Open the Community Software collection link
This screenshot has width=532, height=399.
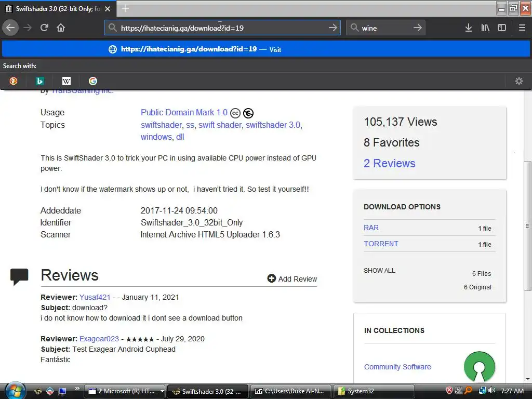397,367
